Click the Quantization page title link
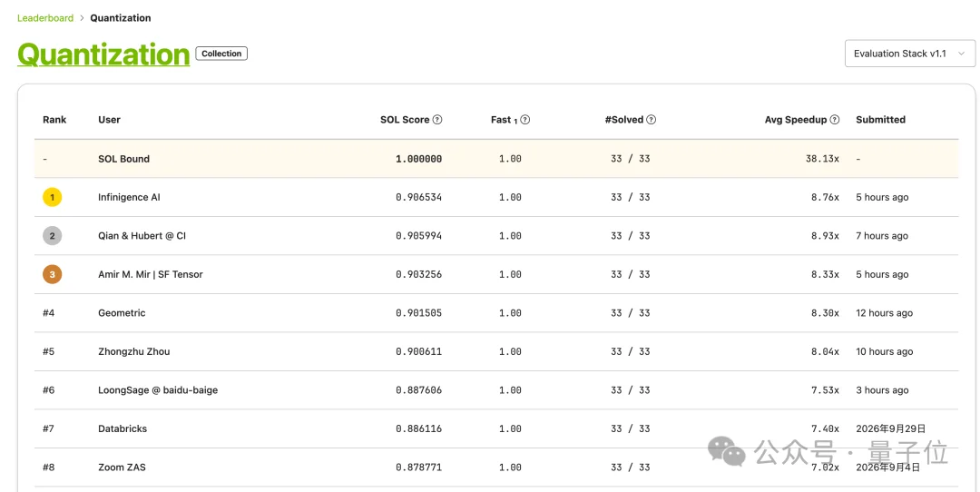The width and height of the screenshot is (980, 492). (x=103, y=54)
